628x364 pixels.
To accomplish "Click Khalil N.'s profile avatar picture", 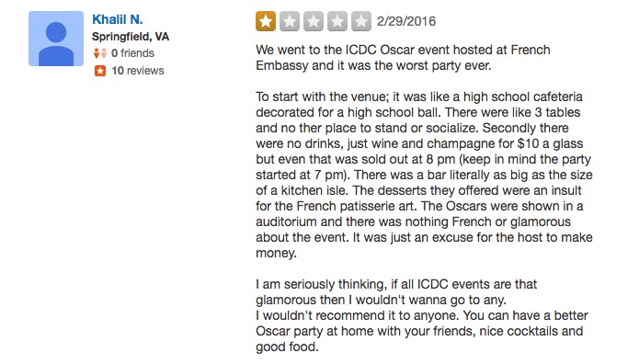I will click(x=56, y=39).
